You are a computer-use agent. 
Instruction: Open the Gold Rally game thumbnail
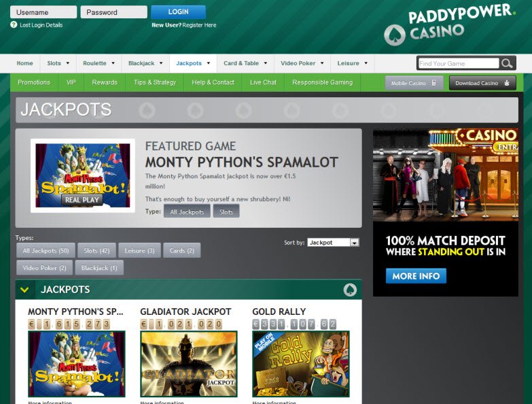point(301,364)
